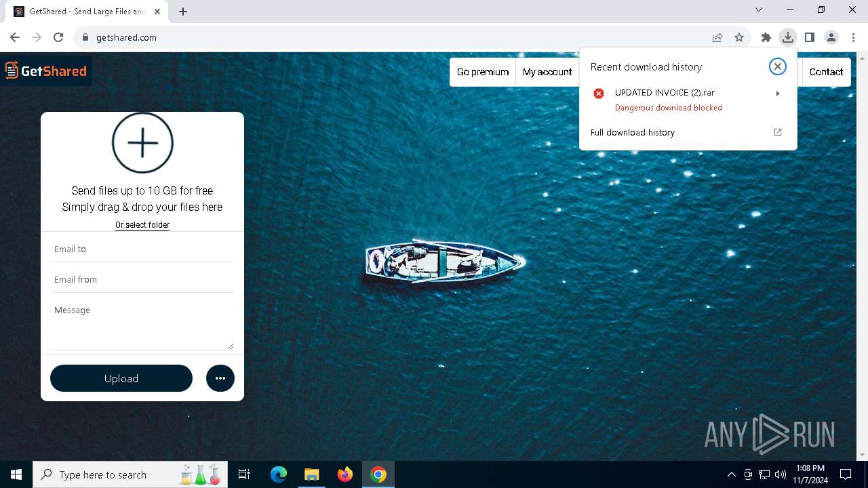
Task: Expand arrow next to UPDATED INVOICE (2).rar
Action: point(778,94)
